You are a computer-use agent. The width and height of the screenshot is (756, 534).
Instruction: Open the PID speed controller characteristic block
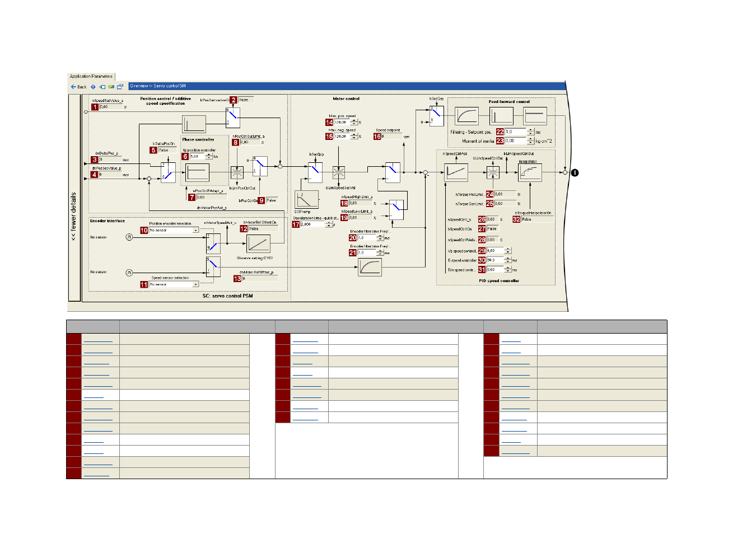[x=456, y=172]
